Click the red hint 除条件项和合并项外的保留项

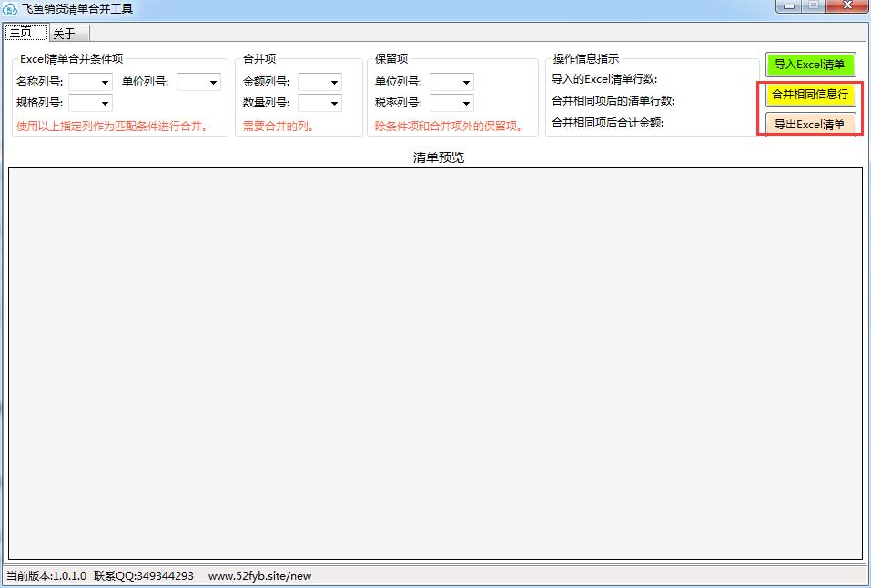pos(449,127)
